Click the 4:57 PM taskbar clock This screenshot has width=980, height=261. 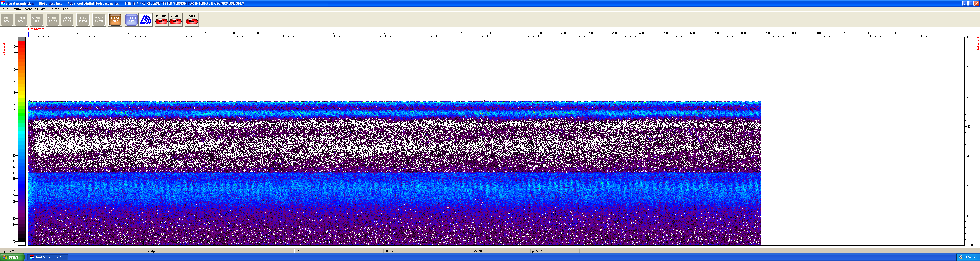(971, 257)
